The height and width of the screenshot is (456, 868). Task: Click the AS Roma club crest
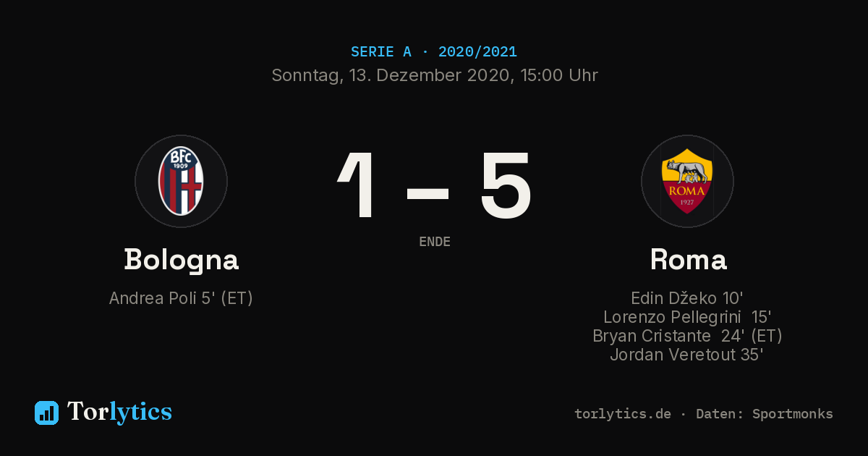(687, 181)
